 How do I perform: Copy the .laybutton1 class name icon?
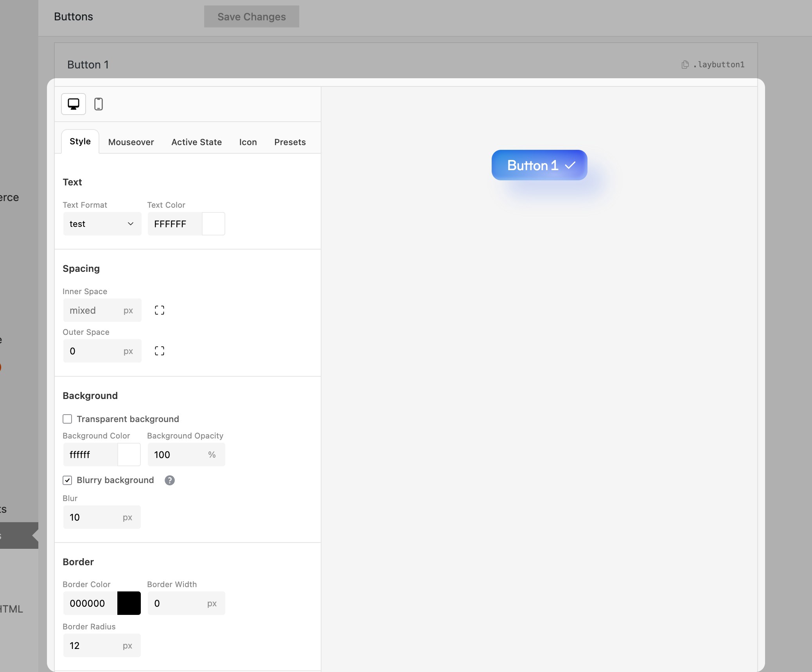tap(685, 65)
